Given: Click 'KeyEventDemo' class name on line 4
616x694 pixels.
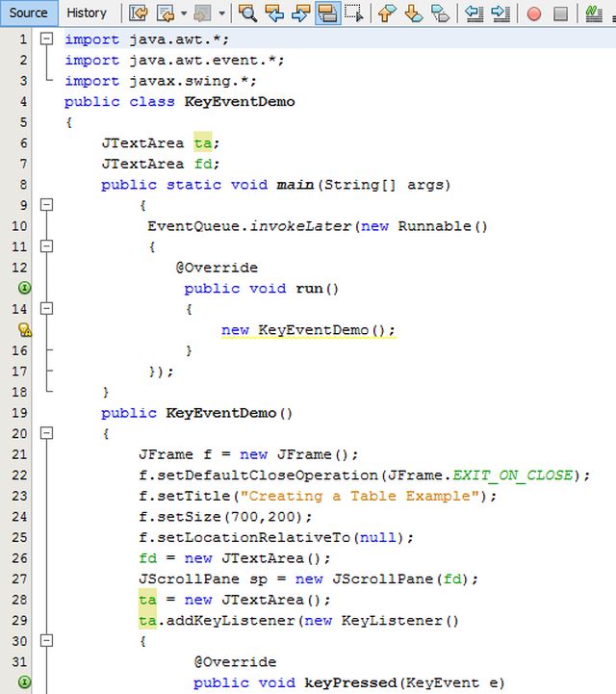Looking at the screenshot, I should pos(240,102).
